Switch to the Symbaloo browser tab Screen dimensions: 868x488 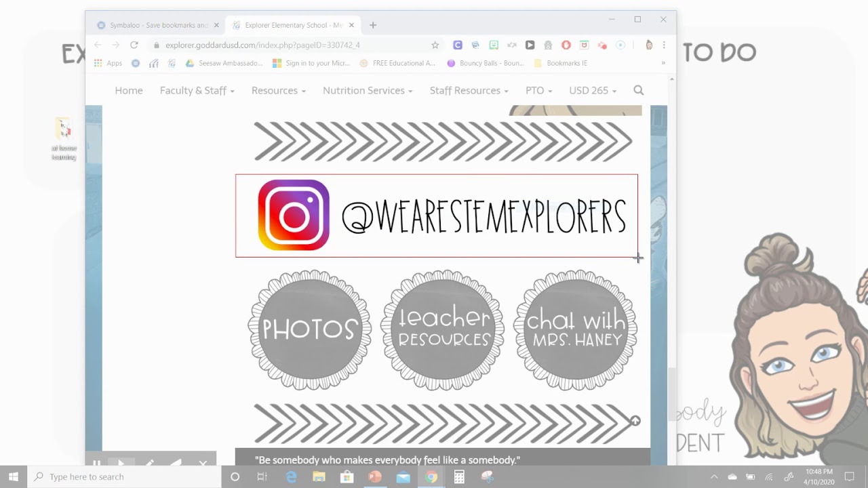157,25
